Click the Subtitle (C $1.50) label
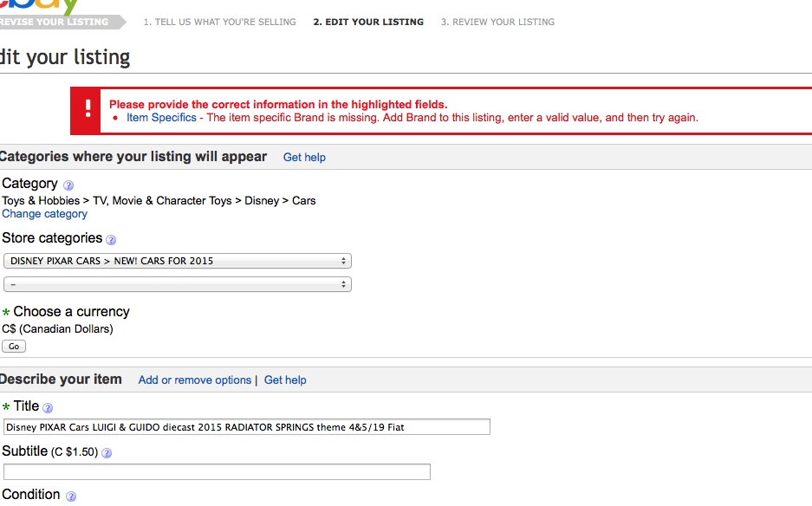Screen dimensions: 812x506 50,451
